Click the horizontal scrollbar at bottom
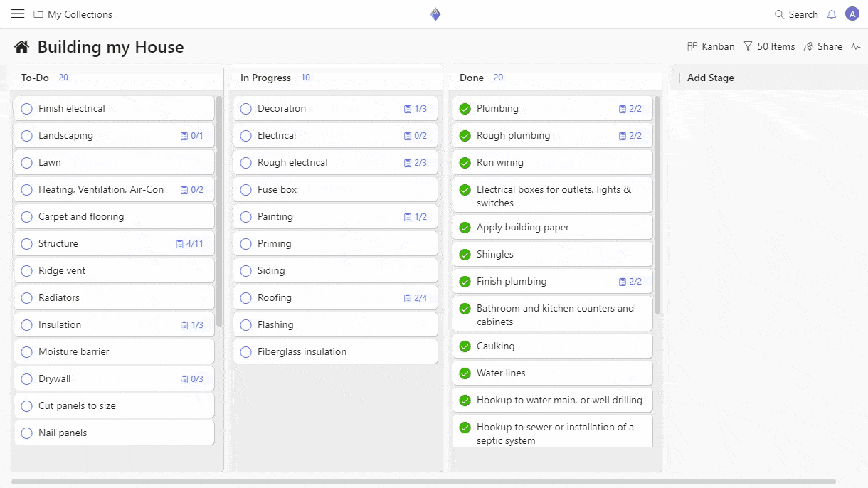The image size is (868, 488). (423, 482)
